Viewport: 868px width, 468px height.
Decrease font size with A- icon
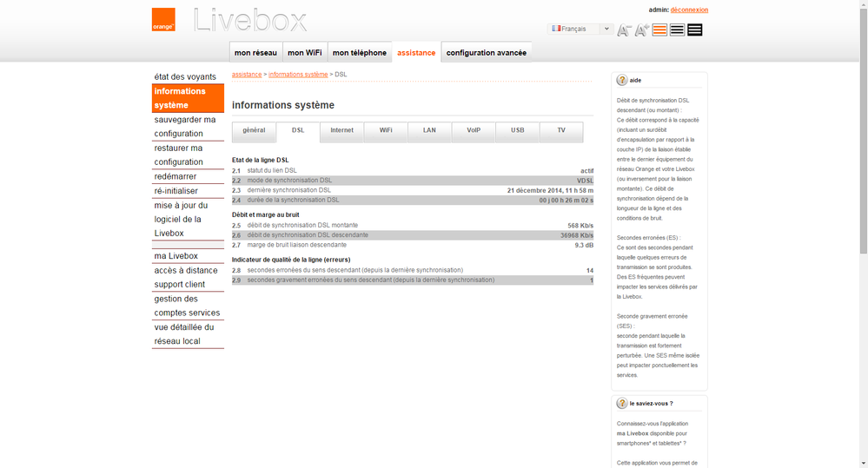click(625, 30)
